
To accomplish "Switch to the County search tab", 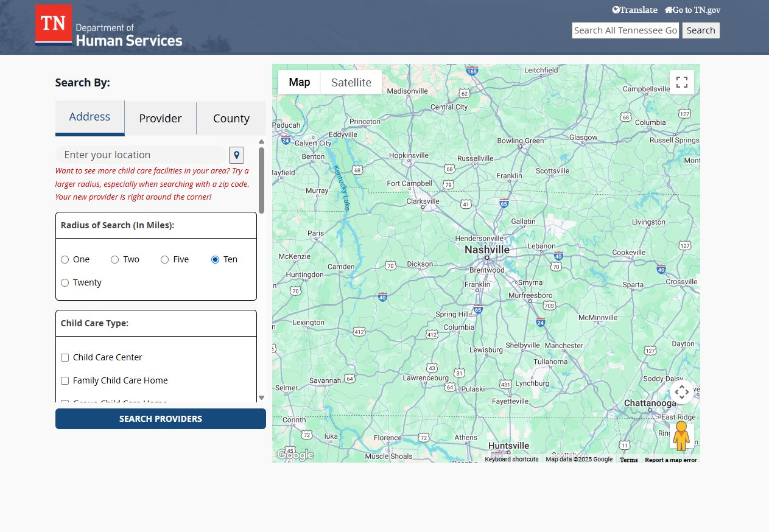I will (231, 118).
